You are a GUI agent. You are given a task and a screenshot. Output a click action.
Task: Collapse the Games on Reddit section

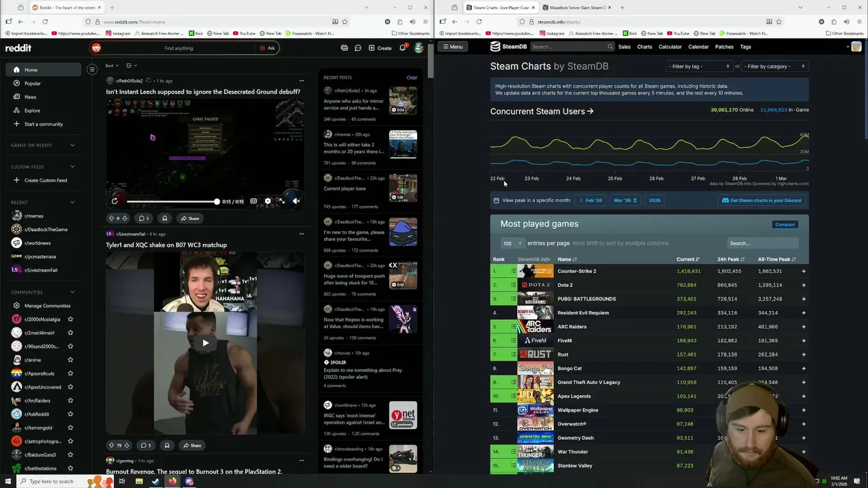coord(73,145)
